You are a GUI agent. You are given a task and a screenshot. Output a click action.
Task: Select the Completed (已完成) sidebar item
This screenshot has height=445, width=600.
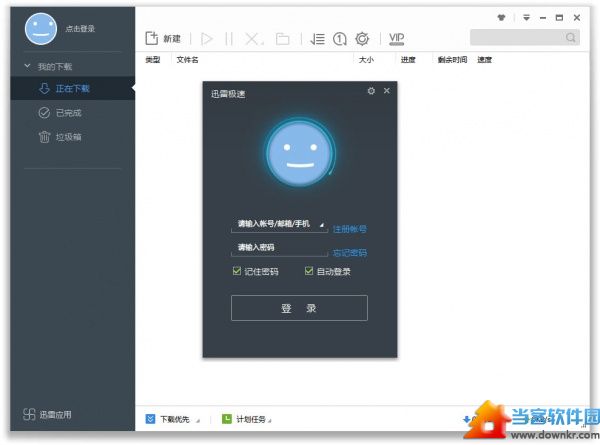point(67,112)
